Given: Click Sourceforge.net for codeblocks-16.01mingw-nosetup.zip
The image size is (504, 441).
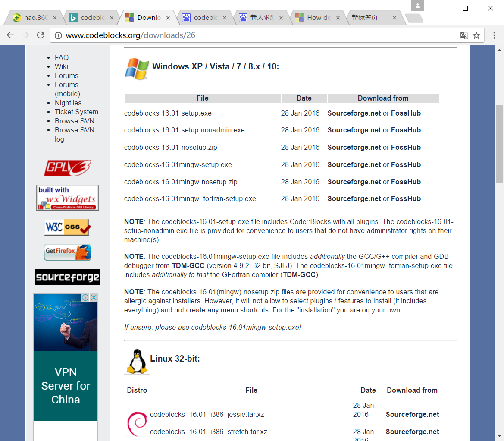Looking at the screenshot, I should point(354,182).
